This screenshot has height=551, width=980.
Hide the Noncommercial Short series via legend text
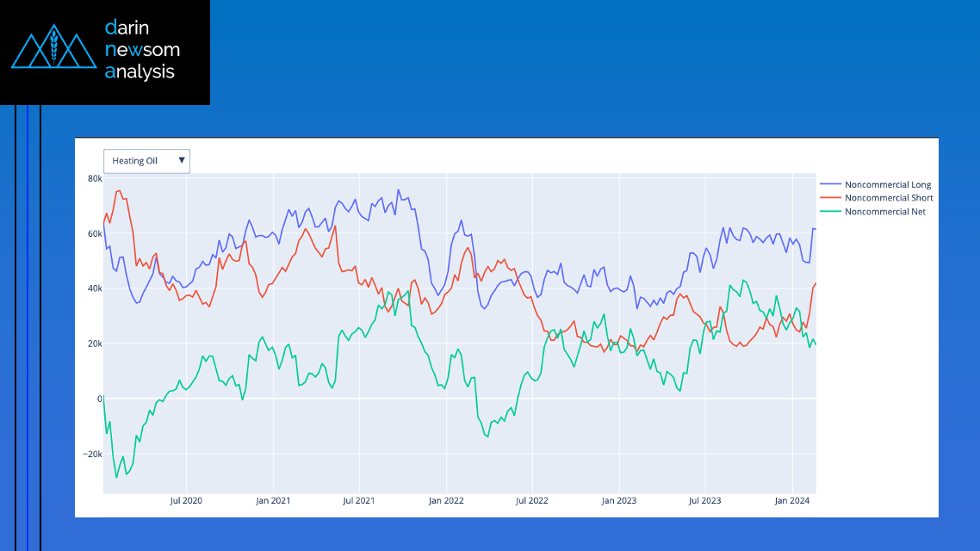pyautogui.click(x=889, y=198)
